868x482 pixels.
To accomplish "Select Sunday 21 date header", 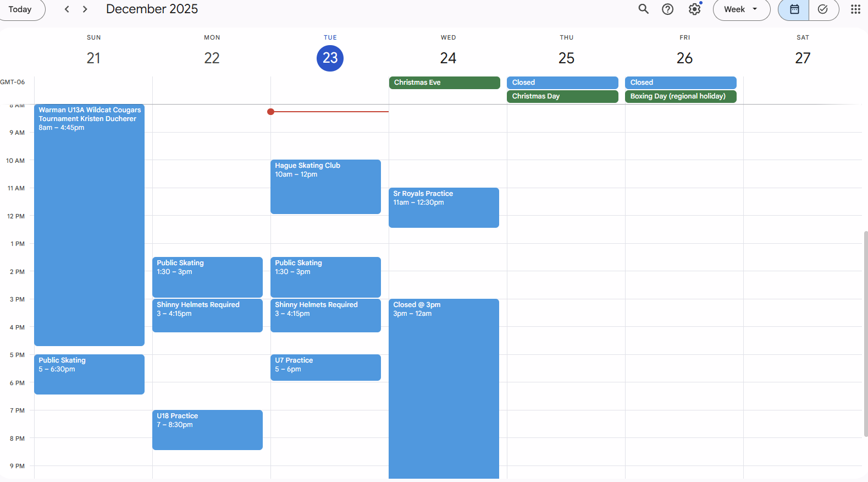I will [x=93, y=58].
